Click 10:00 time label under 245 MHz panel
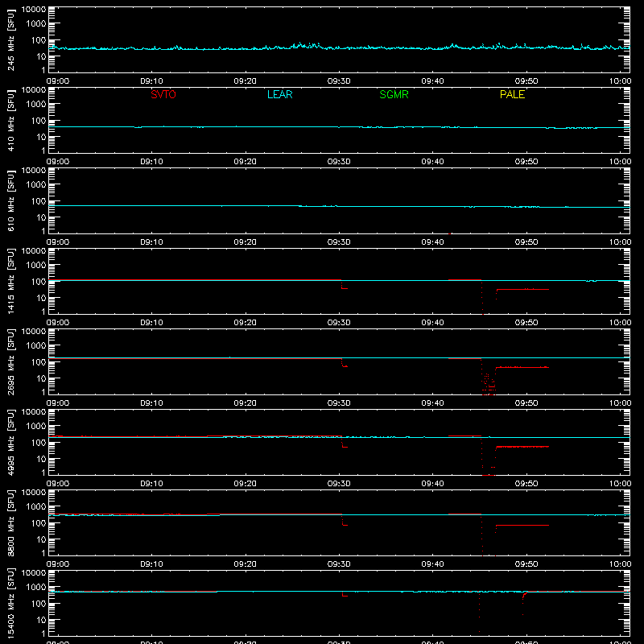644x644 pixels. (x=620, y=81)
